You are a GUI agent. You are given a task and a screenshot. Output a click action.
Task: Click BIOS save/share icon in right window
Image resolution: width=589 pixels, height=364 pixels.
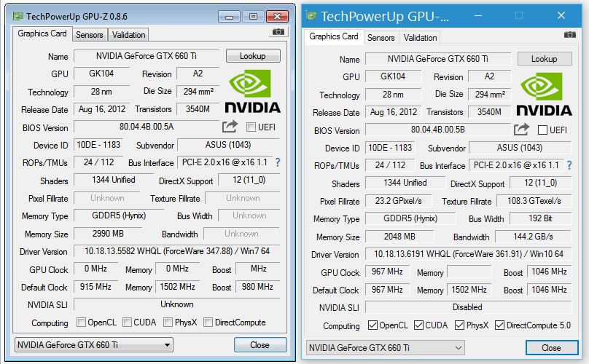[x=521, y=130]
